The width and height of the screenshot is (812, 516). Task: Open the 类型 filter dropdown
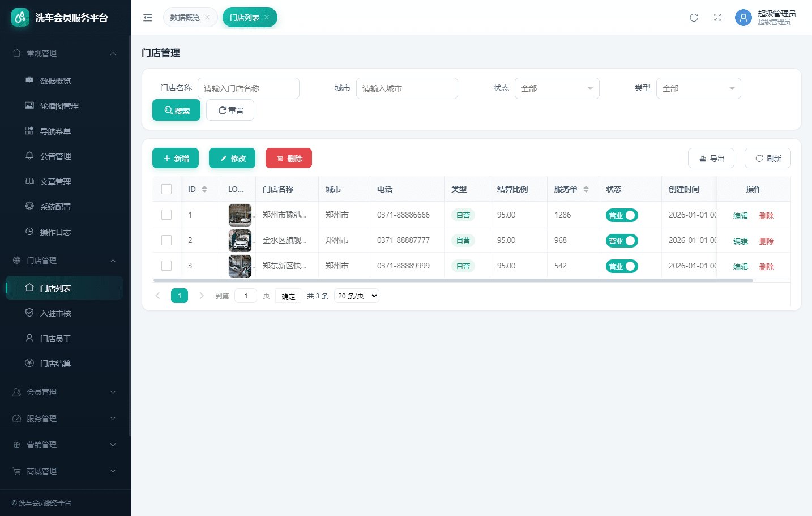pyautogui.click(x=699, y=88)
